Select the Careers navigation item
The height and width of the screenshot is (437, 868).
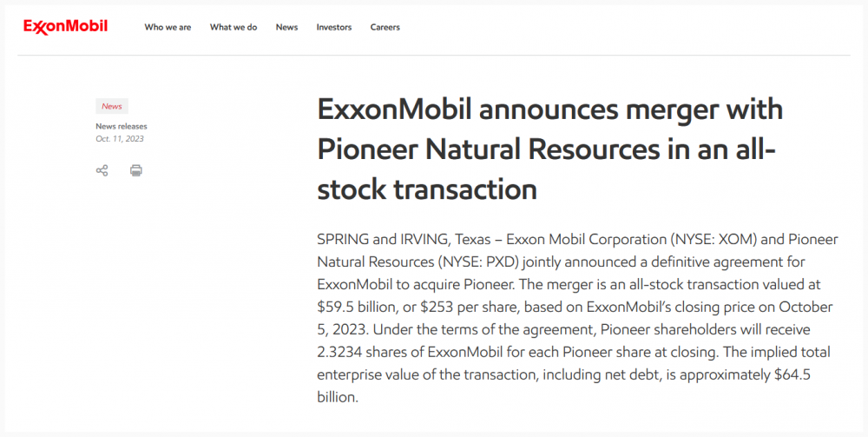point(385,27)
